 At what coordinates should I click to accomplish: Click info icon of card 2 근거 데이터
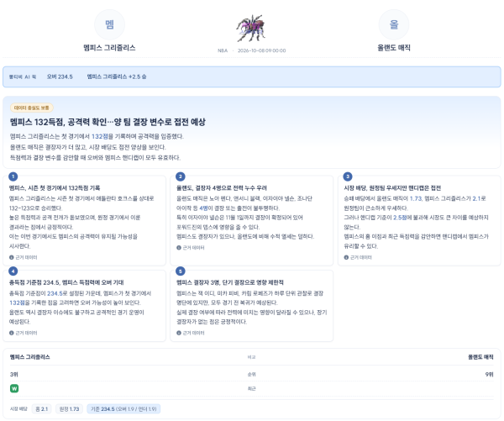179,248
